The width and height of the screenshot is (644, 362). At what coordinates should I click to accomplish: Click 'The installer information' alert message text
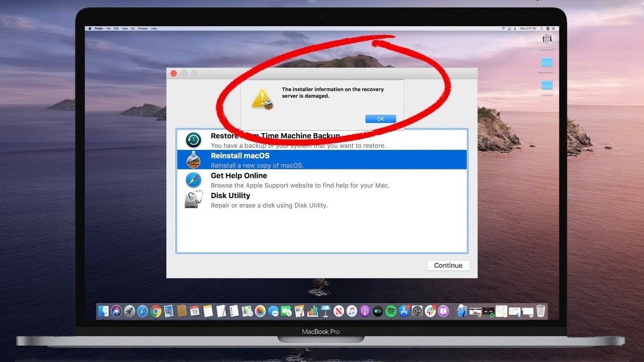pyautogui.click(x=333, y=93)
